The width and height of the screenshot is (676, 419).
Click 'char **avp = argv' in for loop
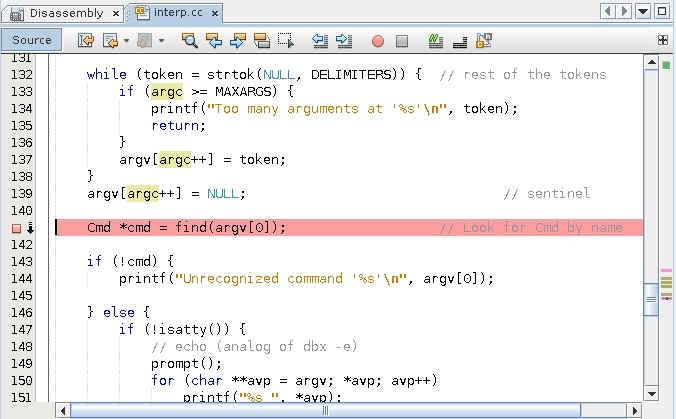coord(259,381)
